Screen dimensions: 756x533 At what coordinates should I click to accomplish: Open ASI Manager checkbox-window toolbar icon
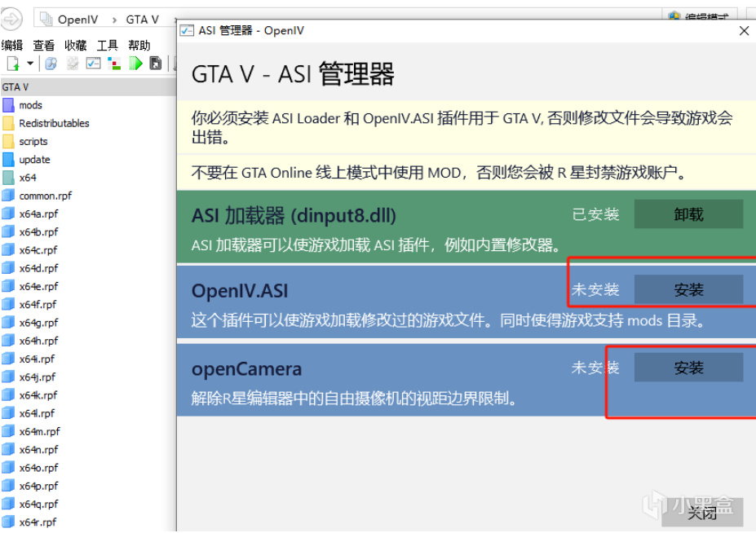[x=93, y=63]
